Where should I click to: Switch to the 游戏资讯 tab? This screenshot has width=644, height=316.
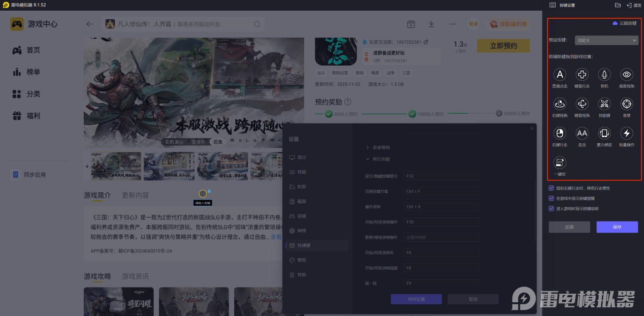[x=136, y=276]
